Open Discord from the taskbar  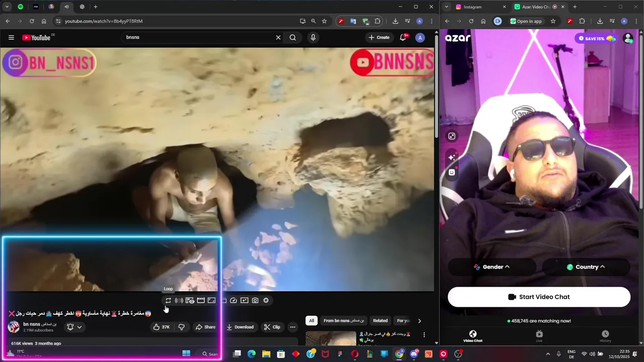click(x=414, y=354)
